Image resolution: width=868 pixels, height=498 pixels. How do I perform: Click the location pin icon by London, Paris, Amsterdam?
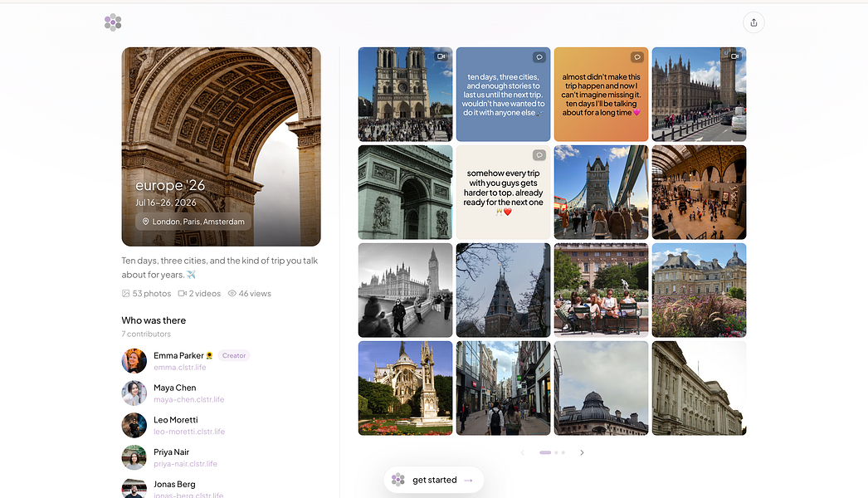coord(145,222)
